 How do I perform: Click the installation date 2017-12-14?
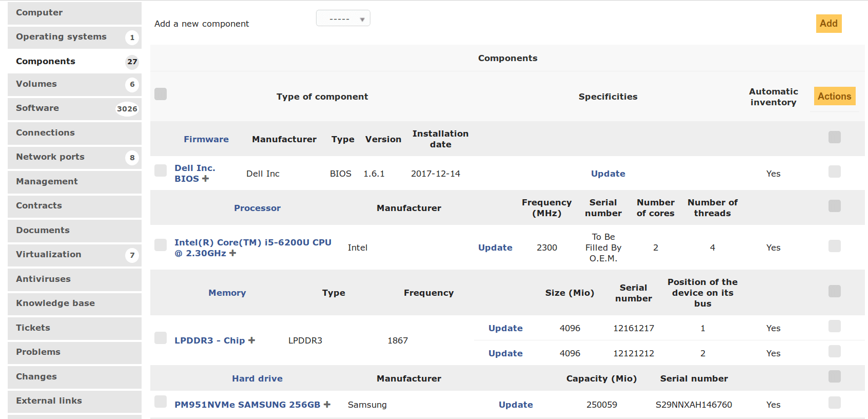pos(436,174)
